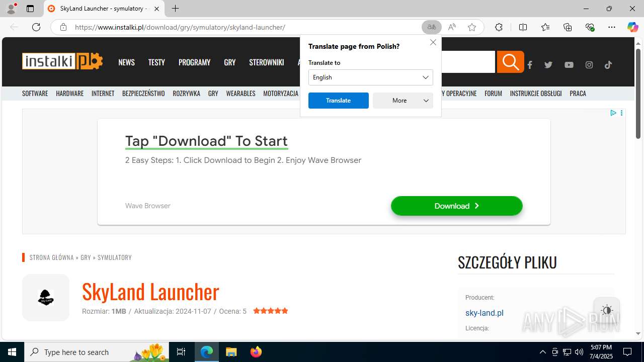644x362 pixels.
Task: Open the TESTY menu item
Action: (156, 62)
